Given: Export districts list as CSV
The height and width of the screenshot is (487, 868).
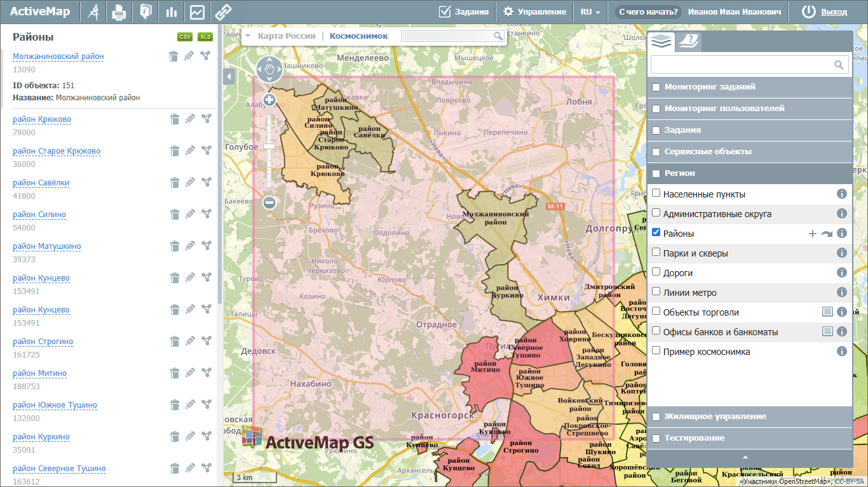Looking at the screenshot, I should point(185,37).
